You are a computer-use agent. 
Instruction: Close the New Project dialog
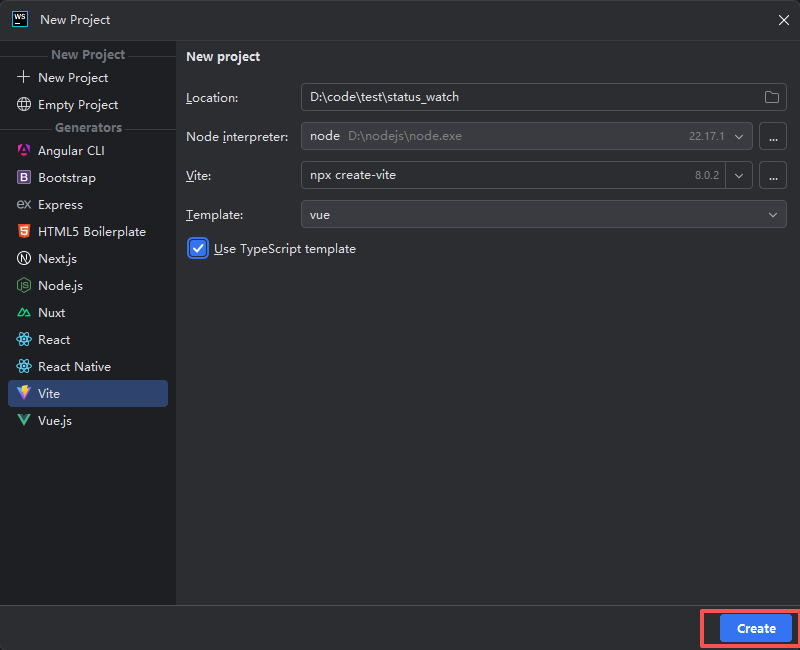(x=784, y=20)
